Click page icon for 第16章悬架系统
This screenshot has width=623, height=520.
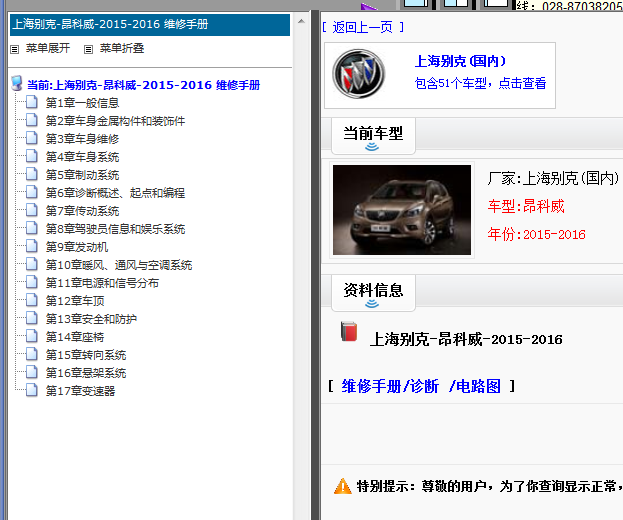(x=32, y=372)
